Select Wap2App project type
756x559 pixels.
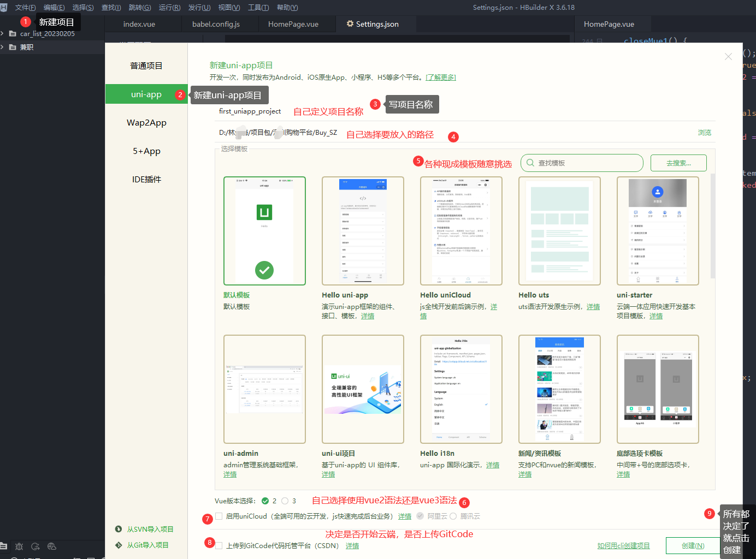(146, 122)
